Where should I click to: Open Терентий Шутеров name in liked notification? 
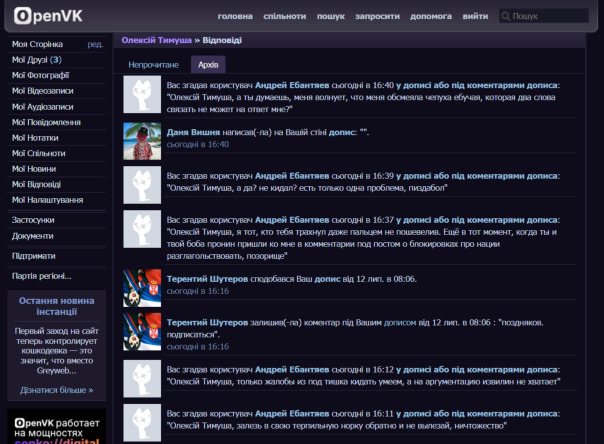[207, 279]
